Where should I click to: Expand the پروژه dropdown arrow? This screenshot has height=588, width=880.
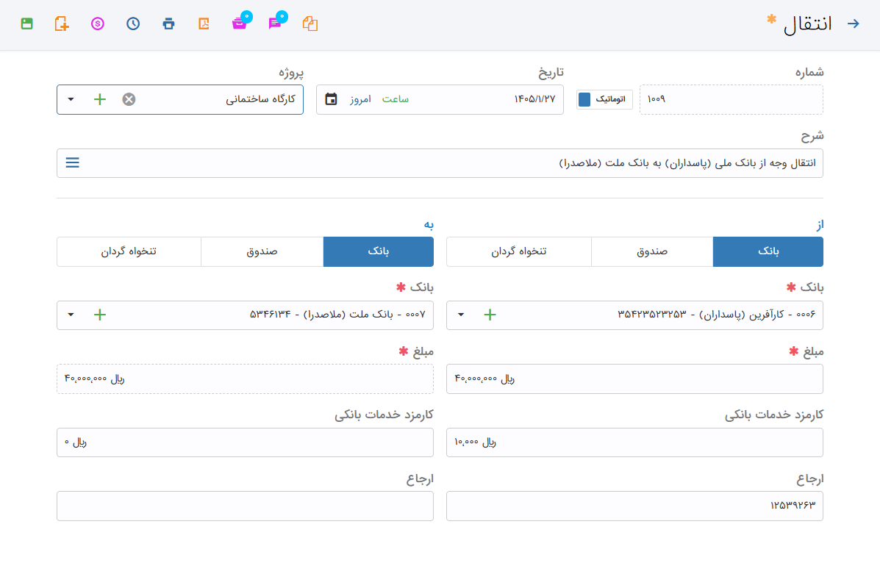71,99
